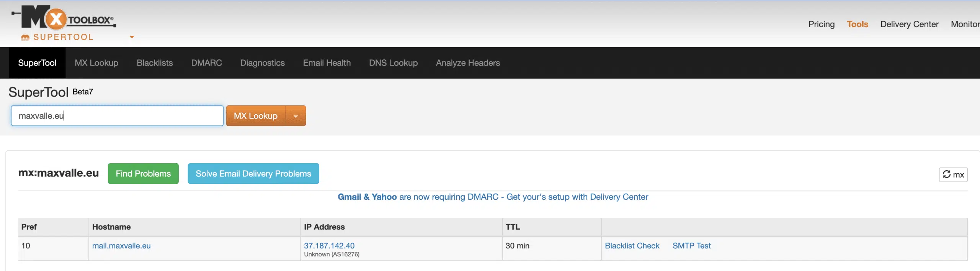Click the 37.187.142.40 IP address link
Viewport: 980px width, 271px height.
[329, 246]
